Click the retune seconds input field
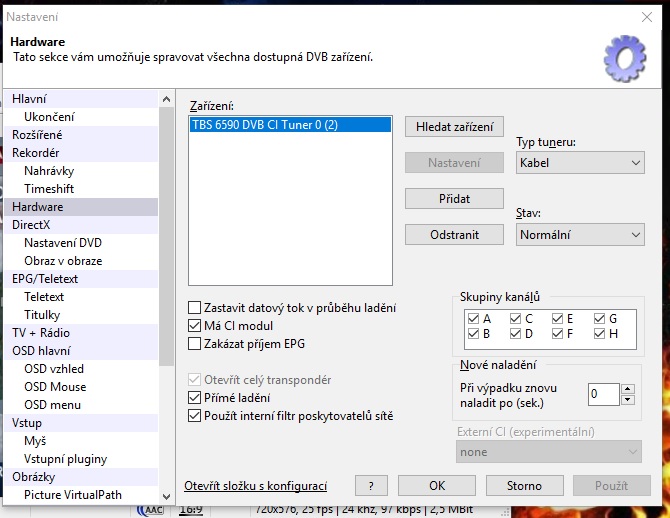Image resolution: width=670 pixels, height=518 pixels. pos(603,394)
